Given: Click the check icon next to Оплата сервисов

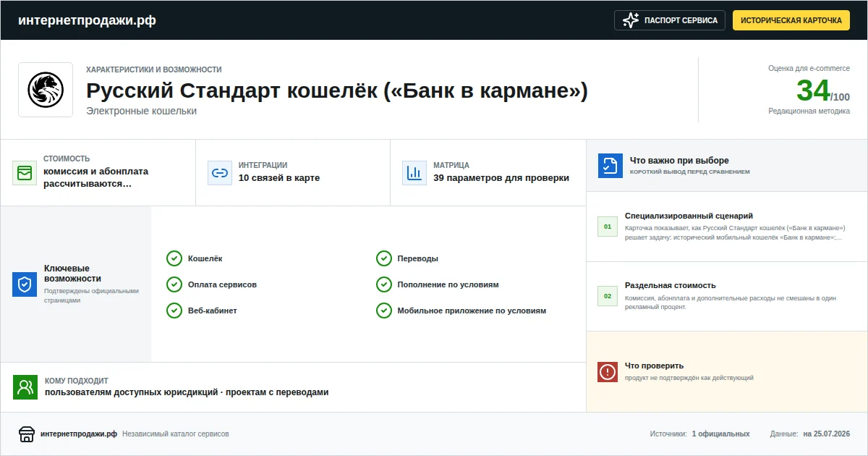Looking at the screenshot, I should point(174,284).
